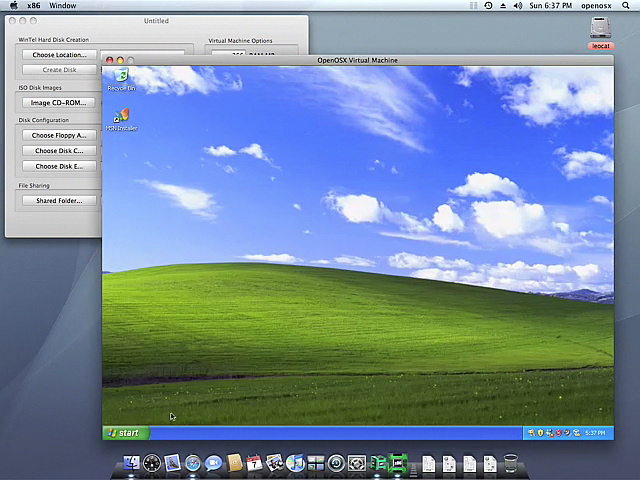The image size is (640, 480).
Task: Click the XP taskbar clock showing 5:37 PM
Action: tap(596, 433)
